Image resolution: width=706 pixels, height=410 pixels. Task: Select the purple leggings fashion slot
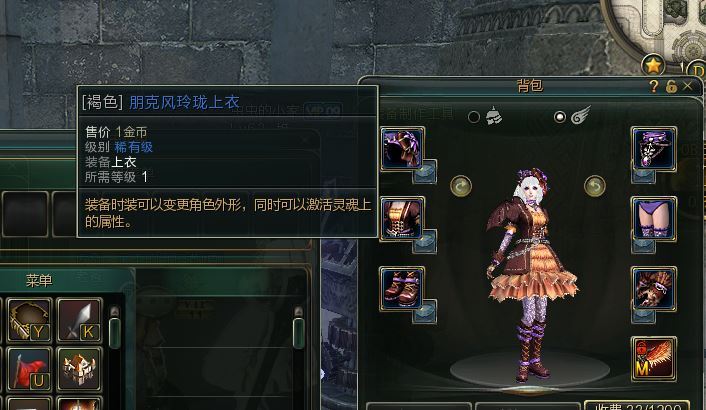654,219
